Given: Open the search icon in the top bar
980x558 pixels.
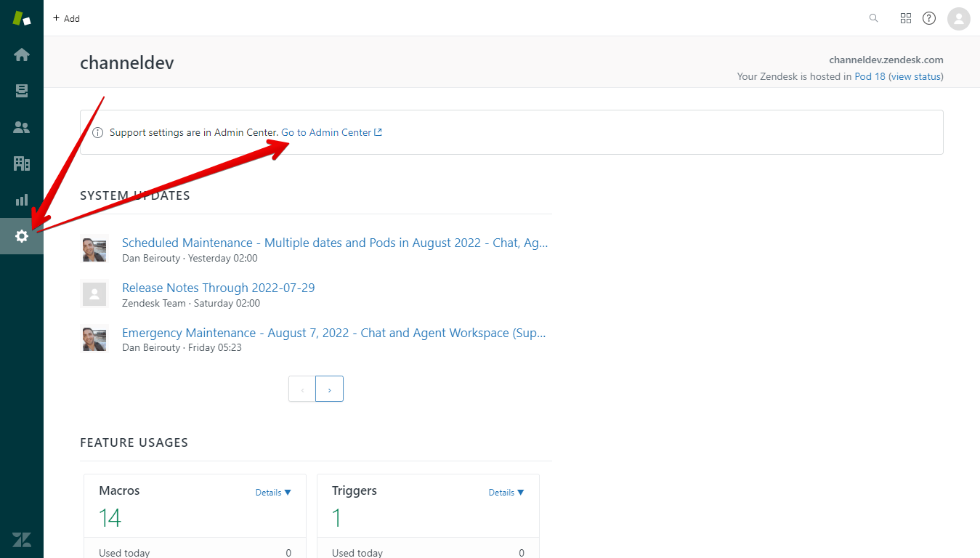Looking at the screenshot, I should click(x=873, y=18).
